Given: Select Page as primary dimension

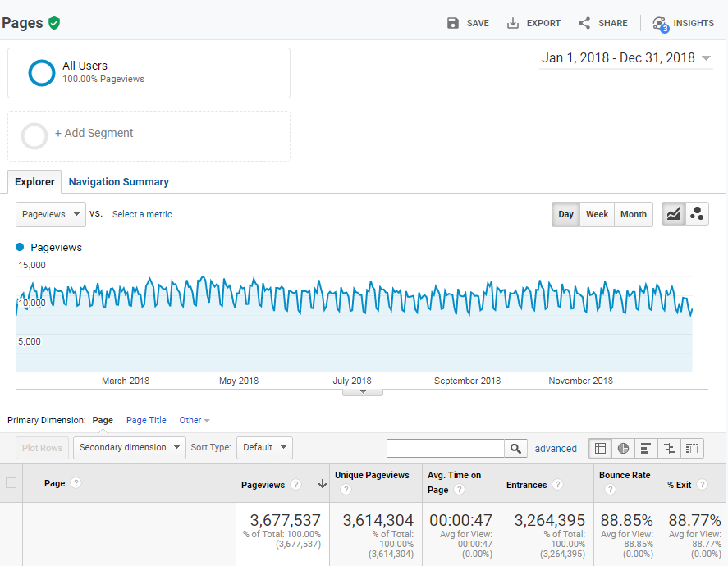Looking at the screenshot, I should tap(103, 420).
